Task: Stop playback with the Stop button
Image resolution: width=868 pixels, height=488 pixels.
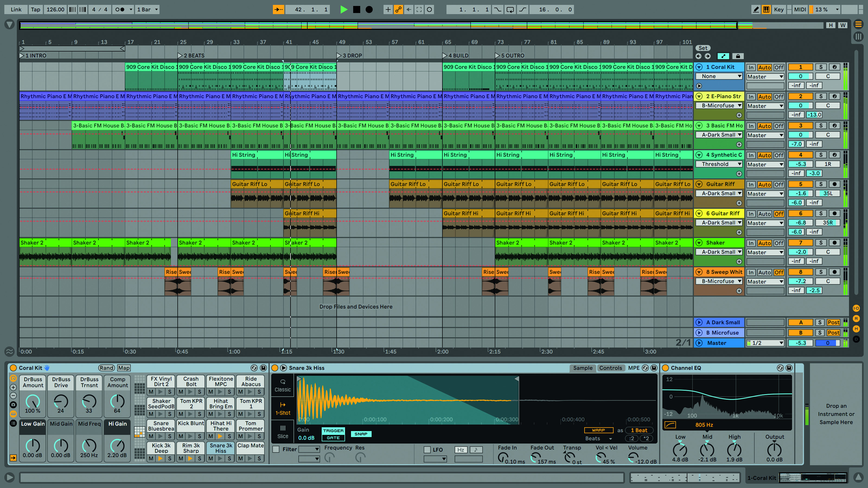Action: coord(356,9)
